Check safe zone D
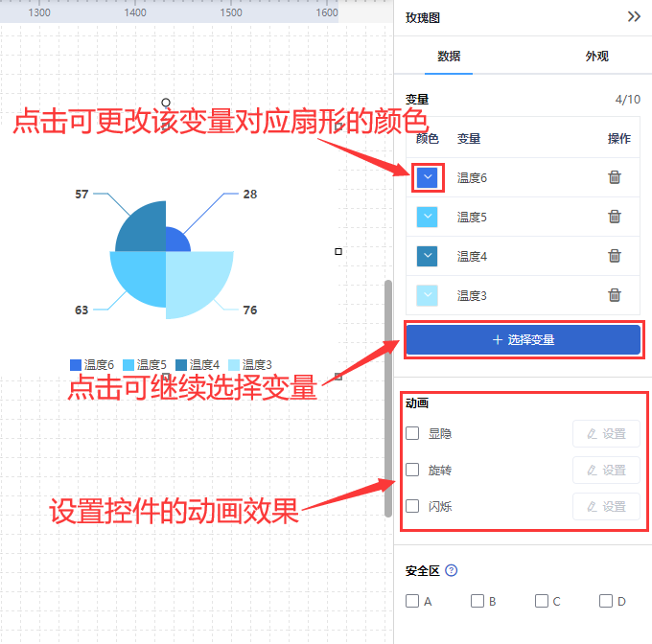 coord(606,601)
